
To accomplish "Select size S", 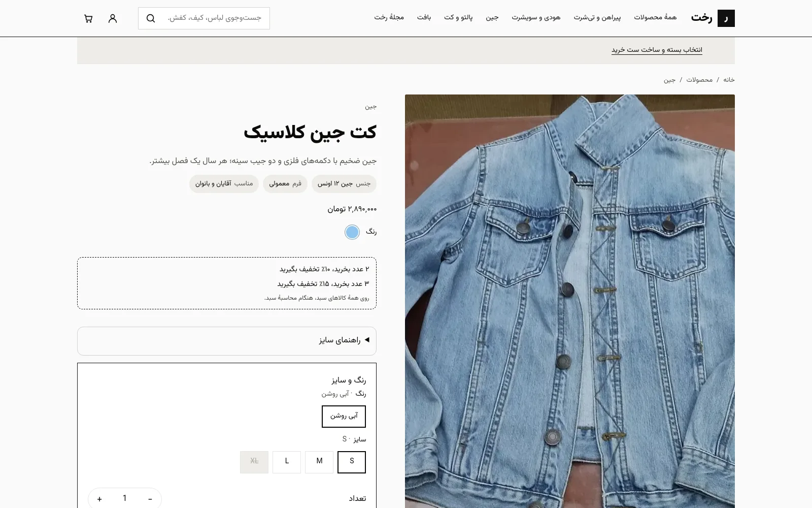I will point(352,462).
